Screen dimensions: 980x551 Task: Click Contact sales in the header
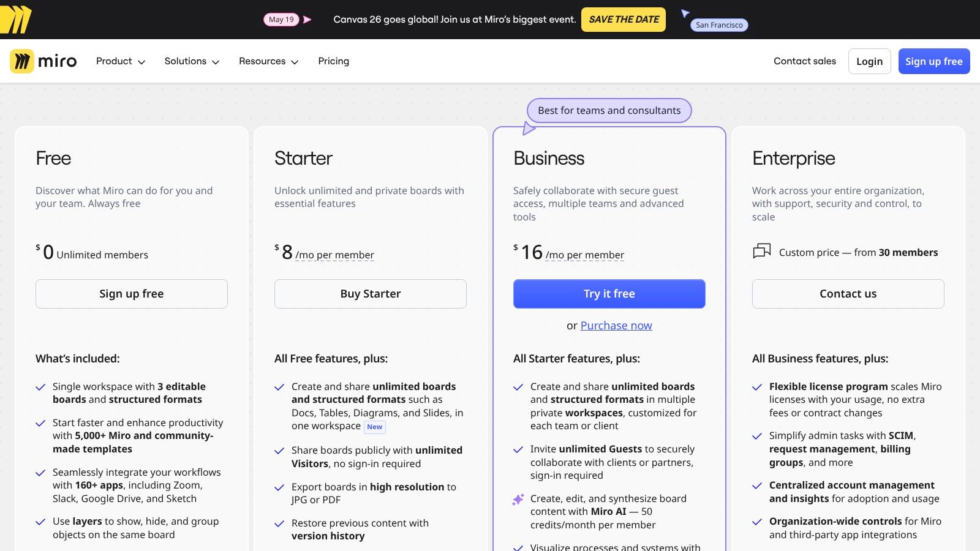[805, 61]
